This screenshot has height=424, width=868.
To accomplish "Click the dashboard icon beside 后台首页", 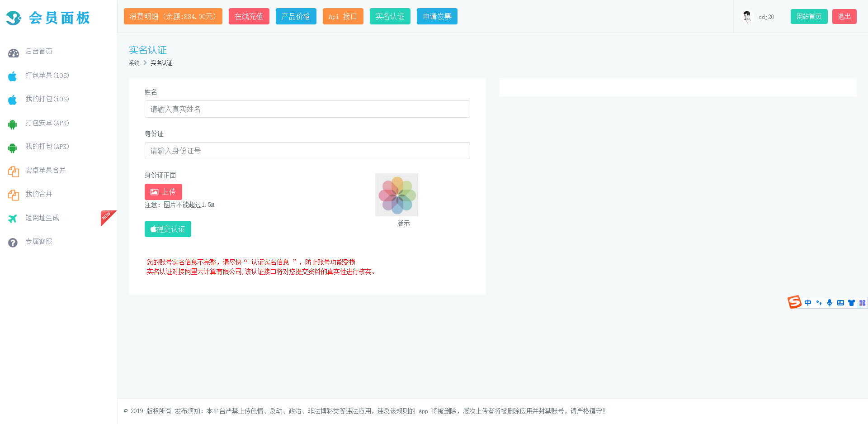I will click(x=13, y=53).
